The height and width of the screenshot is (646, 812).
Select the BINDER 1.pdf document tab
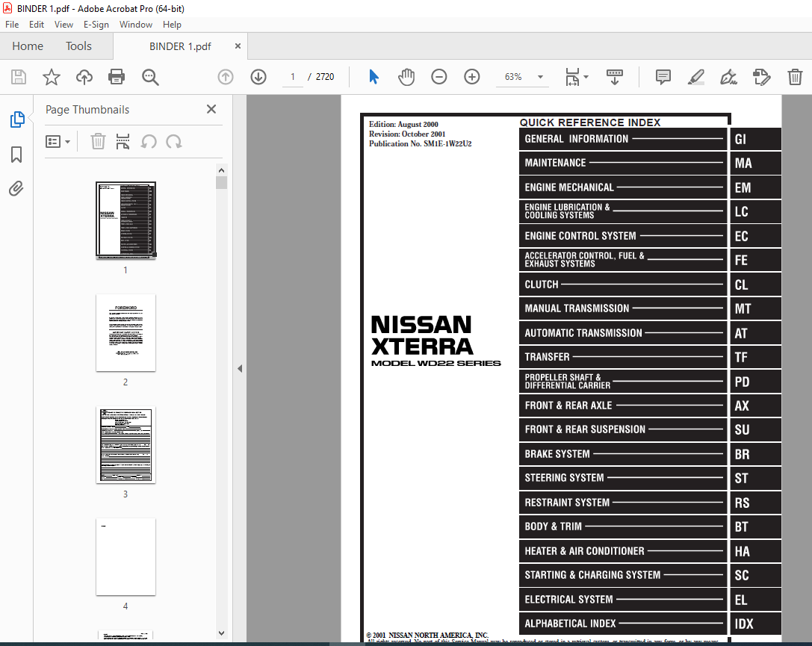pos(180,46)
